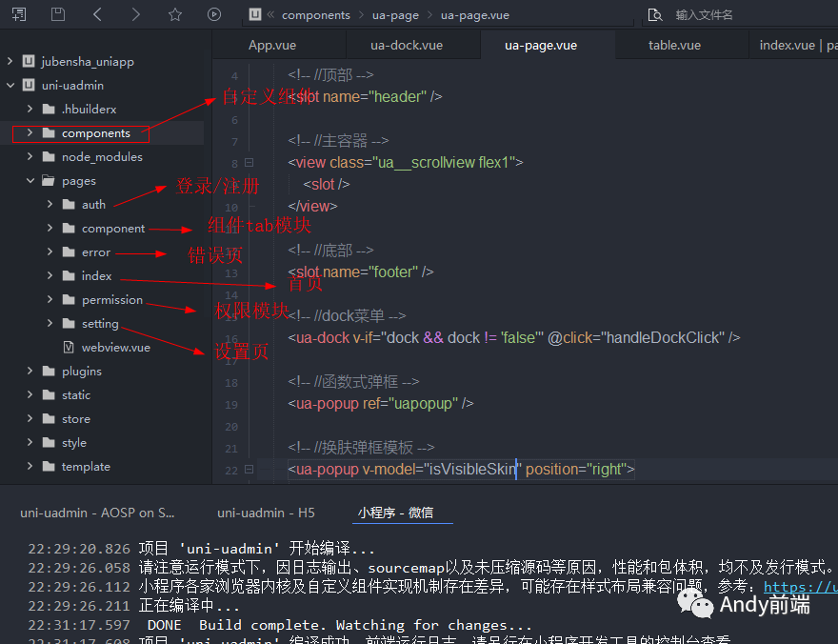Collapse the pages folder

tap(30, 181)
